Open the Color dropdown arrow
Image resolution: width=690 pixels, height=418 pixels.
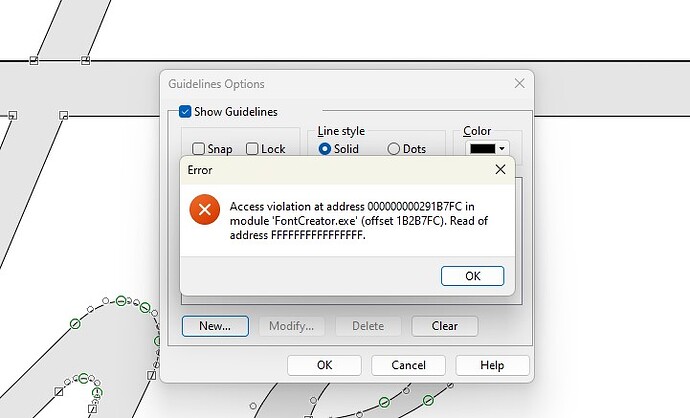502,149
